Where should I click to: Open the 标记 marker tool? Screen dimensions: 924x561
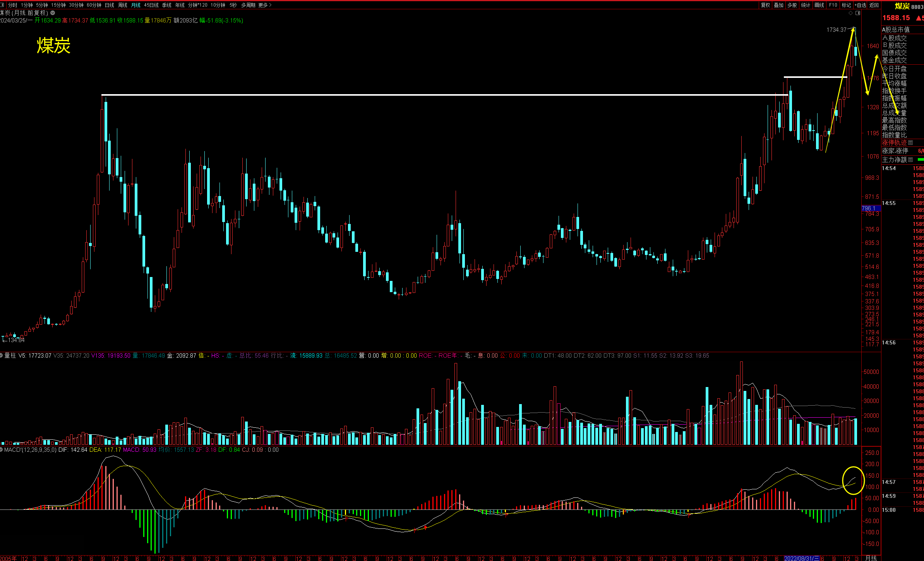[846, 5]
